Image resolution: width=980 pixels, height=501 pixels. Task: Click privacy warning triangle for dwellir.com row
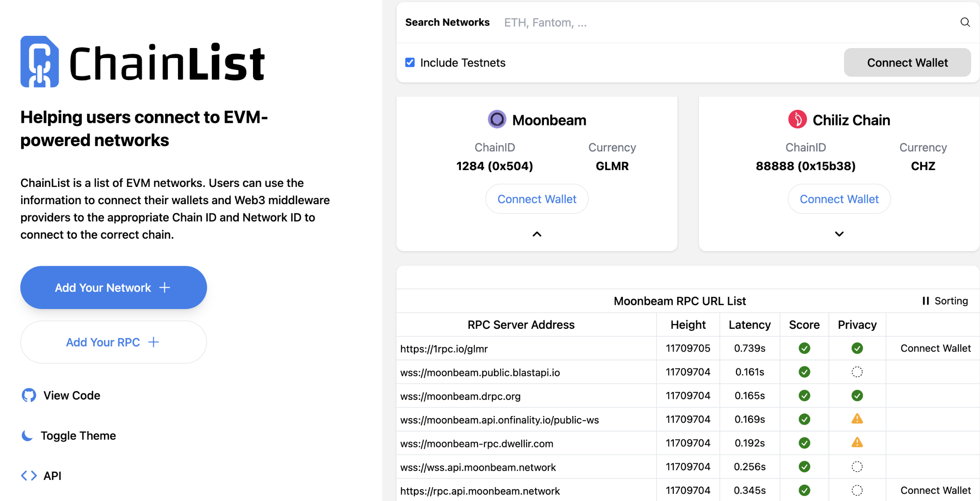pyautogui.click(x=857, y=442)
